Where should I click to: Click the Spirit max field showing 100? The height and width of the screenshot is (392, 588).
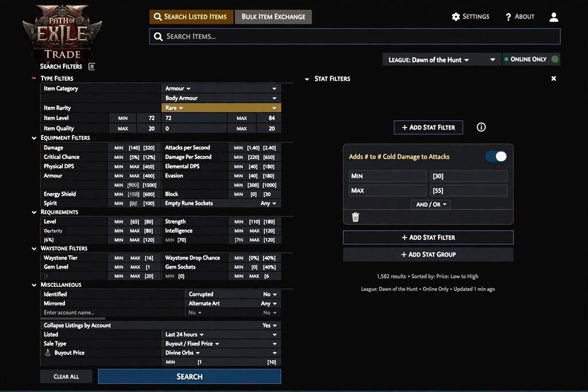click(x=149, y=204)
